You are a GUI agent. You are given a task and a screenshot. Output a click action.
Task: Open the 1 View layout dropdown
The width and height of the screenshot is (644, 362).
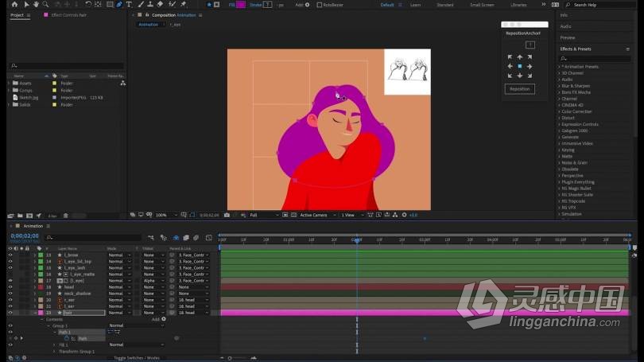click(x=351, y=215)
